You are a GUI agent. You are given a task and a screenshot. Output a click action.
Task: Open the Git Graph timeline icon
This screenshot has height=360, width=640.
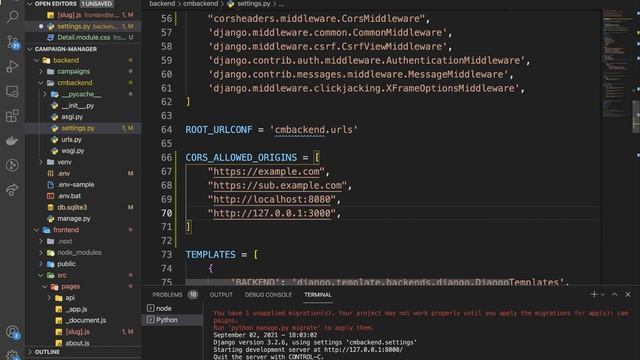click(12, 165)
